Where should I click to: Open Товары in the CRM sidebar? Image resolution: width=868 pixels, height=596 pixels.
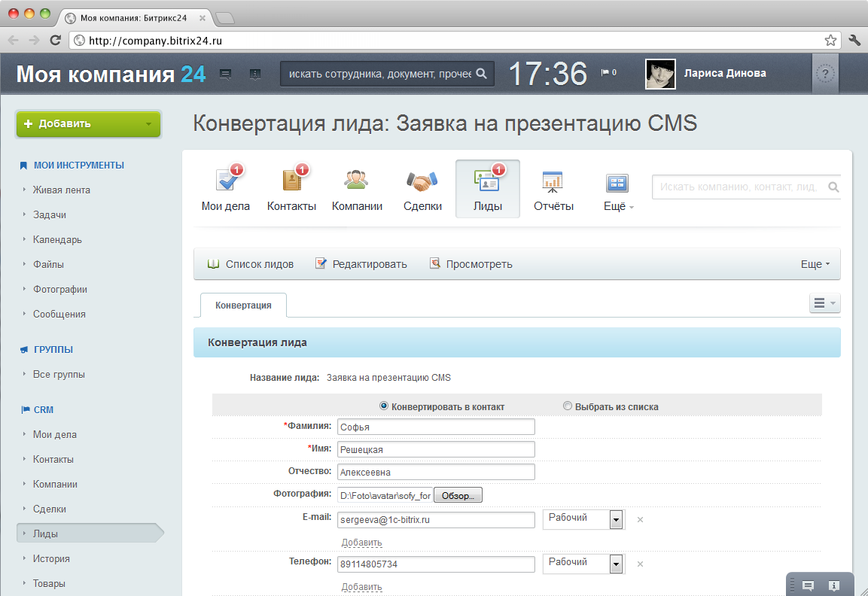pos(49,584)
